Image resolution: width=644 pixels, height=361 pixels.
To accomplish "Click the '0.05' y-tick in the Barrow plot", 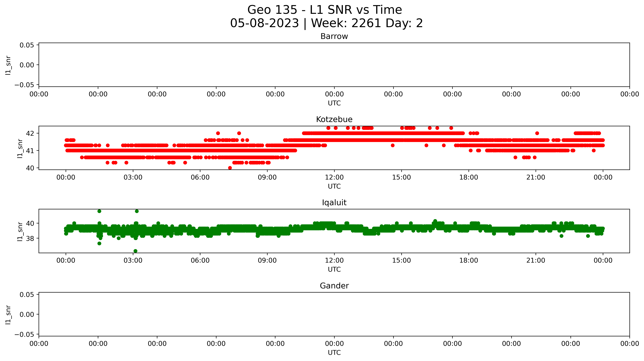I will 27,45.
